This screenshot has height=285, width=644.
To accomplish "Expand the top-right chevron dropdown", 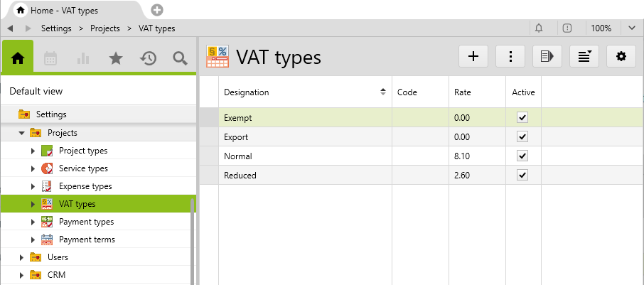I will coord(632,28).
